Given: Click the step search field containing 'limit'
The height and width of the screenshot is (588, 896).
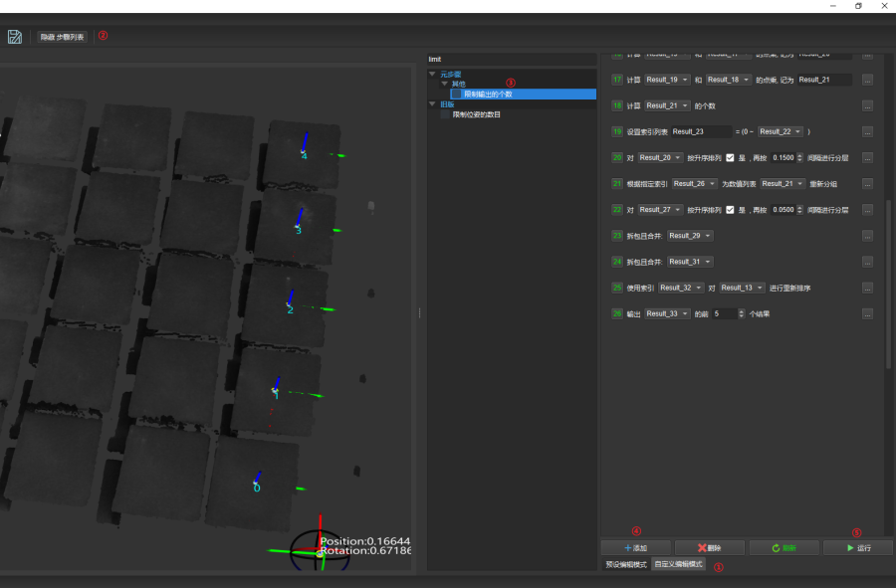Looking at the screenshot, I should 510,59.
